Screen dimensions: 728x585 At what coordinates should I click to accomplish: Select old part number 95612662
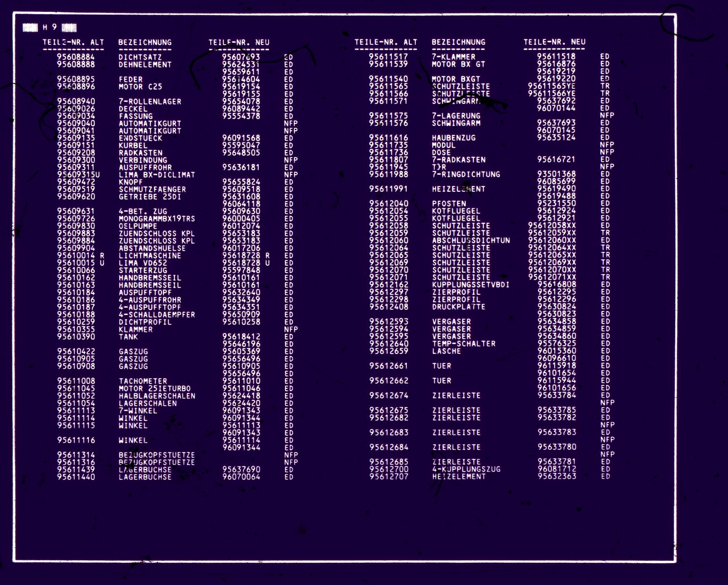click(x=389, y=381)
